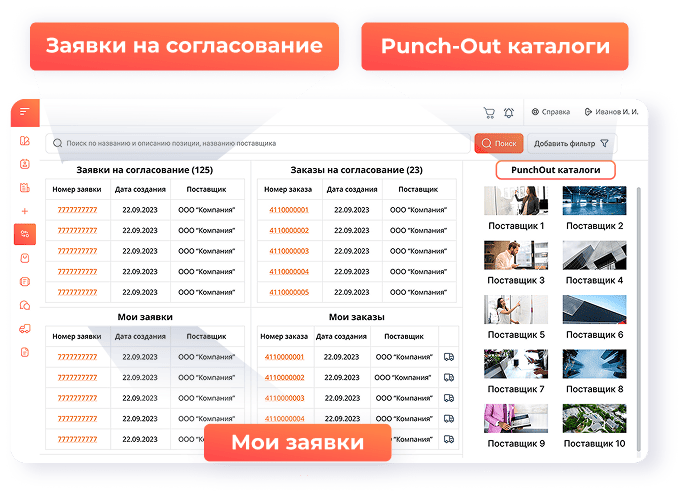Open the buildings icon in sidebar
The image size is (682, 494).
(25, 187)
